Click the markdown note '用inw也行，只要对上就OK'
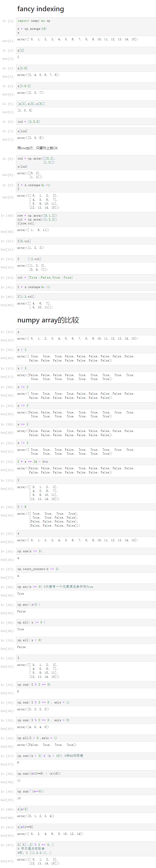This screenshot has height=868, width=156. (38, 148)
